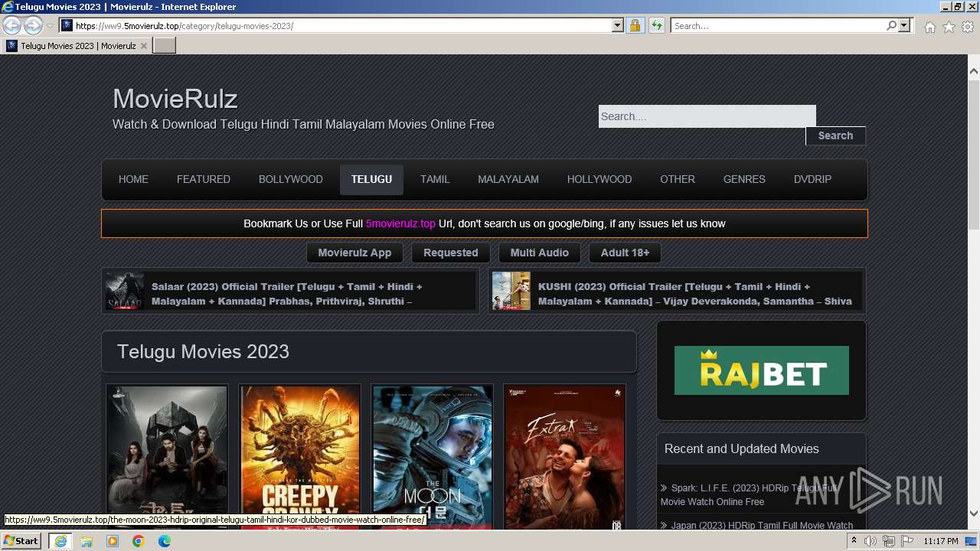Image resolution: width=980 pixels, height=551 pixels.
Task: Open the BOLLYWOOD menu item
Action: click(291, 179)
